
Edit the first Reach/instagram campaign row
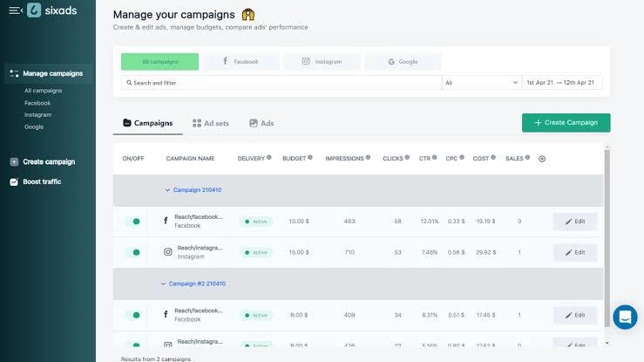tap(575, 252)
